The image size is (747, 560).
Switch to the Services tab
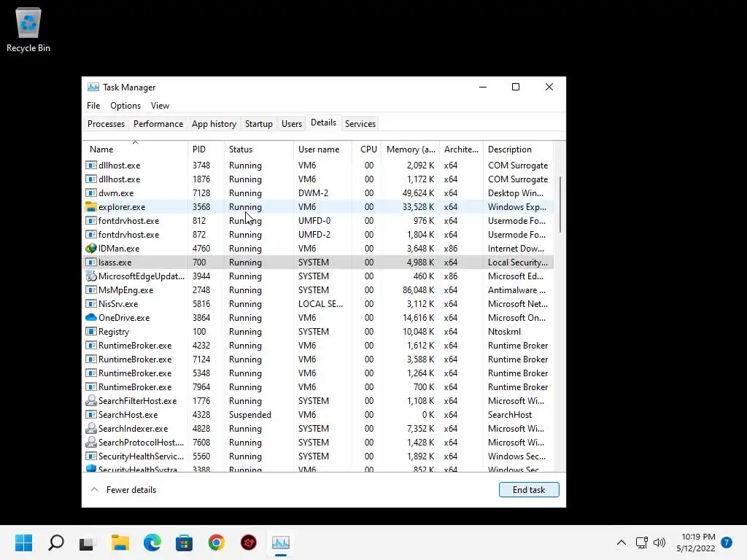coord(360,124)
